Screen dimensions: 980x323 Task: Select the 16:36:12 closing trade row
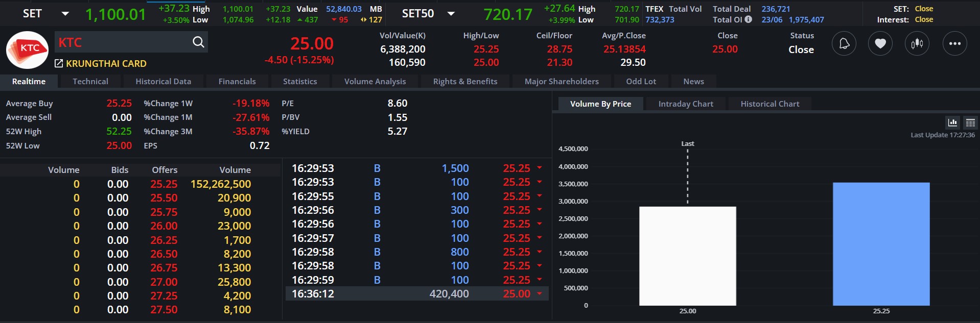[417, 294]
